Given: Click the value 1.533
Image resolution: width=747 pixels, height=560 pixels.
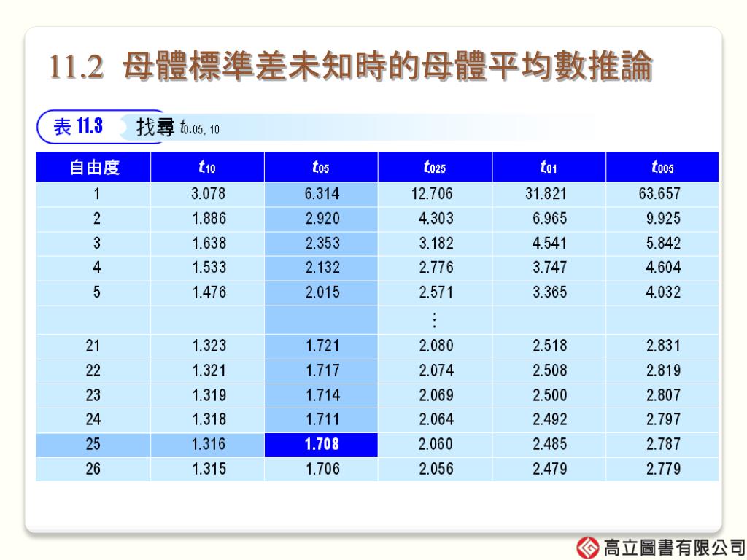Looking at the screenshot, I should (209, 268).
